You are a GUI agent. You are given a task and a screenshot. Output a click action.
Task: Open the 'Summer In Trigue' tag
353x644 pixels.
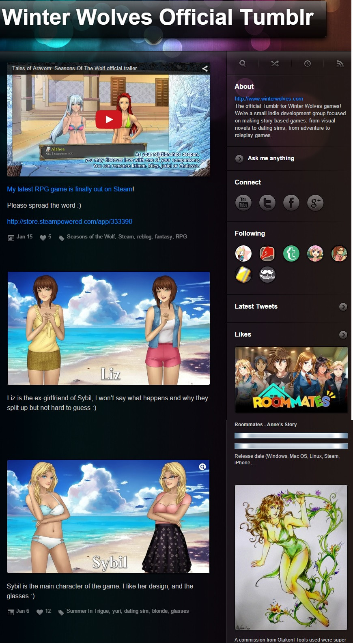[88, 611]
